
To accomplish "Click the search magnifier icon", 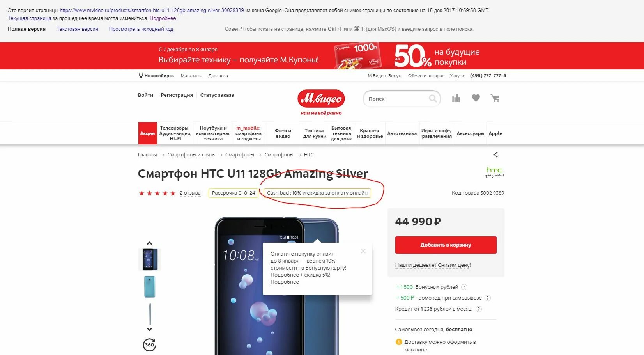I will [433, 98].
